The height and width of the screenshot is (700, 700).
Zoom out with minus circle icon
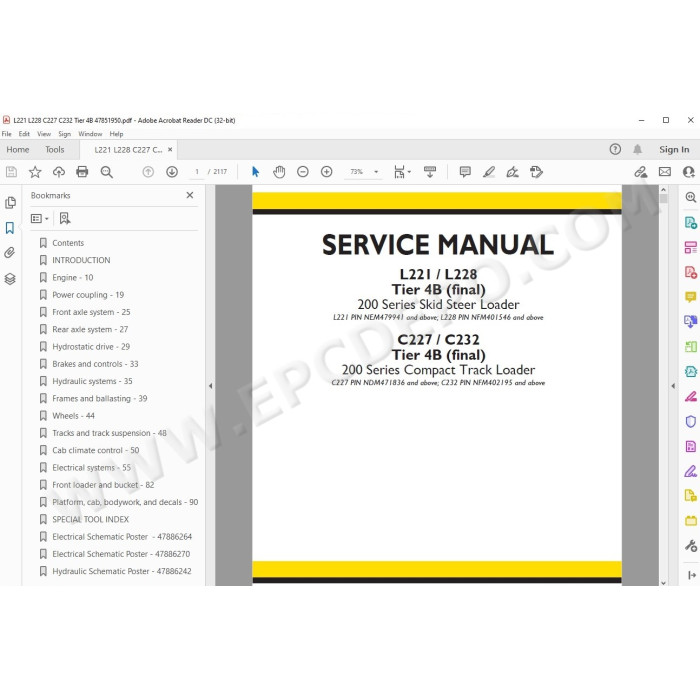pos(303,172)
